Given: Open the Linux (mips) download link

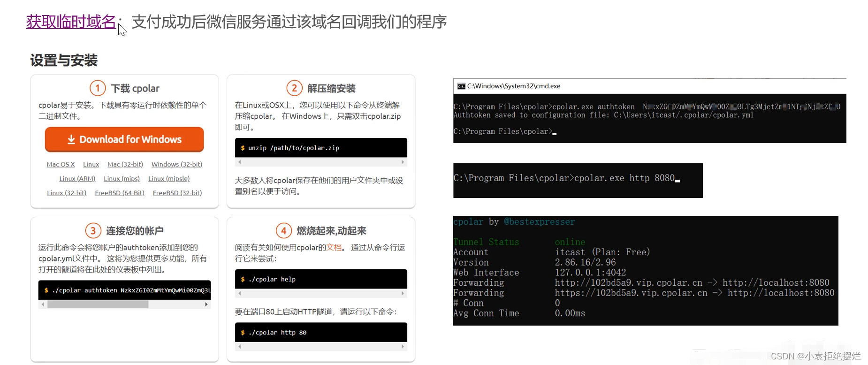Looking at the screenshot, I should click(x=122, y=179).
